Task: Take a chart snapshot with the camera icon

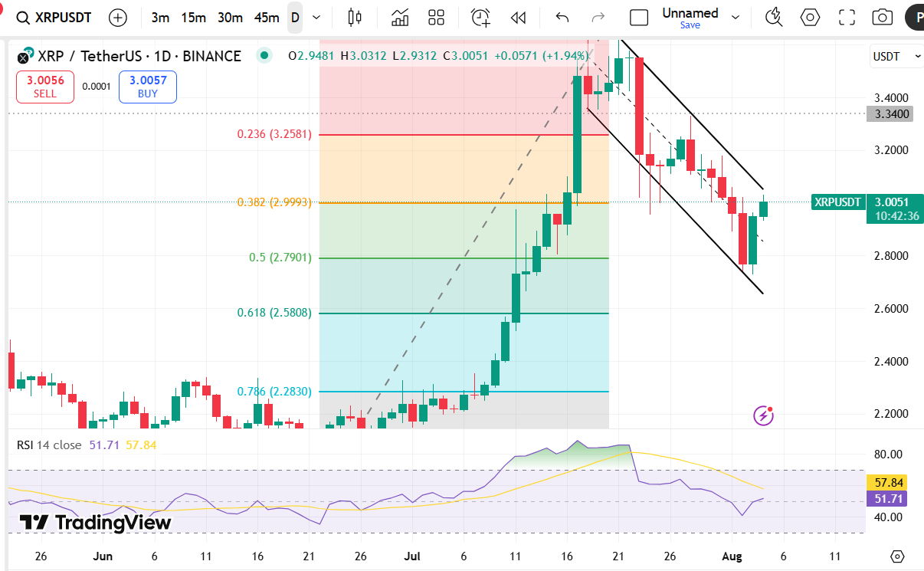Action: 883,17
